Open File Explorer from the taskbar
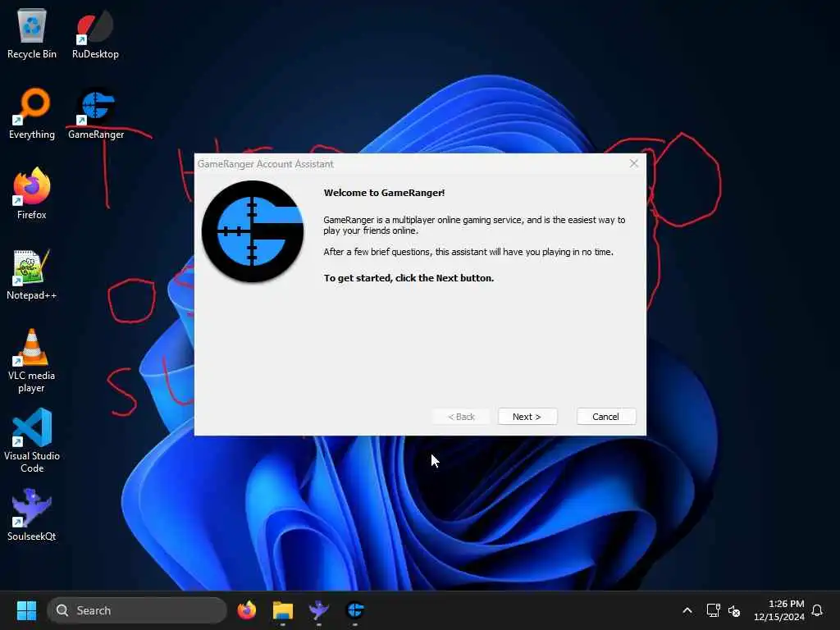Image resolution: width=840 pixels, height=630 pixels. click(283, 610)
